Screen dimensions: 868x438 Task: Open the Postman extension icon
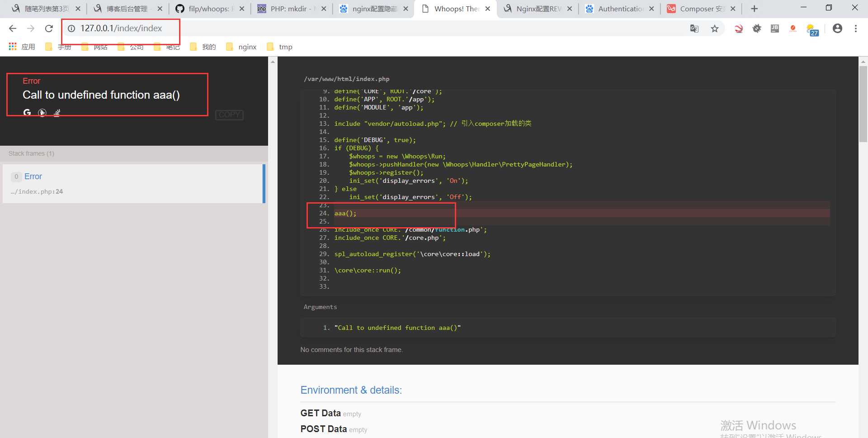[x=793, y=29]
